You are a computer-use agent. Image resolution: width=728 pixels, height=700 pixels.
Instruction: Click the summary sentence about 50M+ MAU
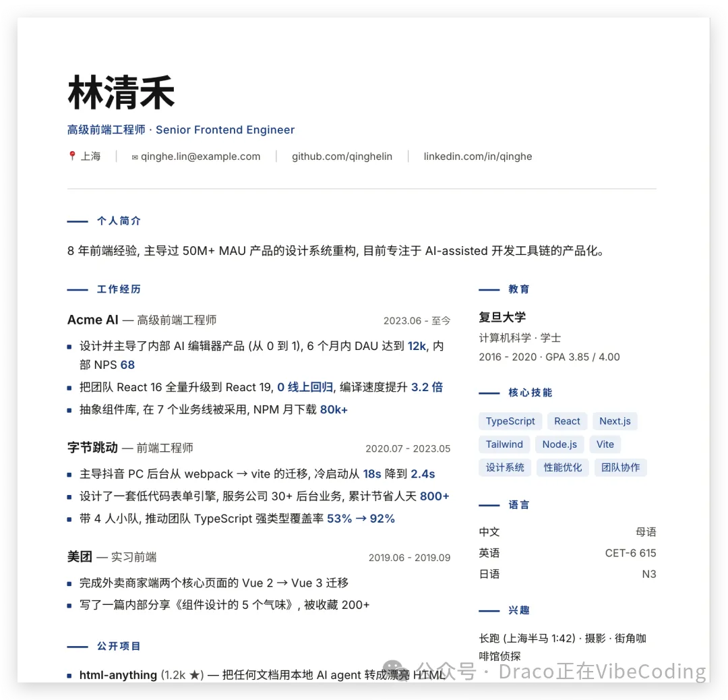[336, 251]
